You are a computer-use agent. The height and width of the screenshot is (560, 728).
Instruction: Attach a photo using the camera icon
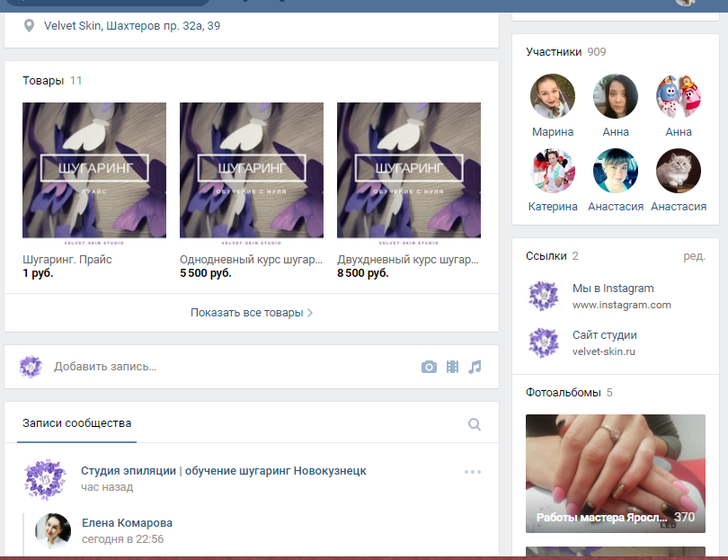429,367
